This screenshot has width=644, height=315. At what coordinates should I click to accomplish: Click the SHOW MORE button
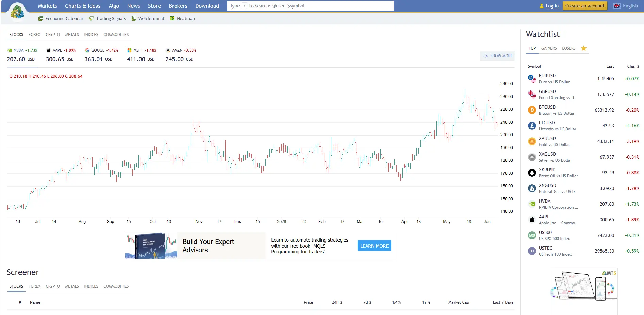coord(497,56)
